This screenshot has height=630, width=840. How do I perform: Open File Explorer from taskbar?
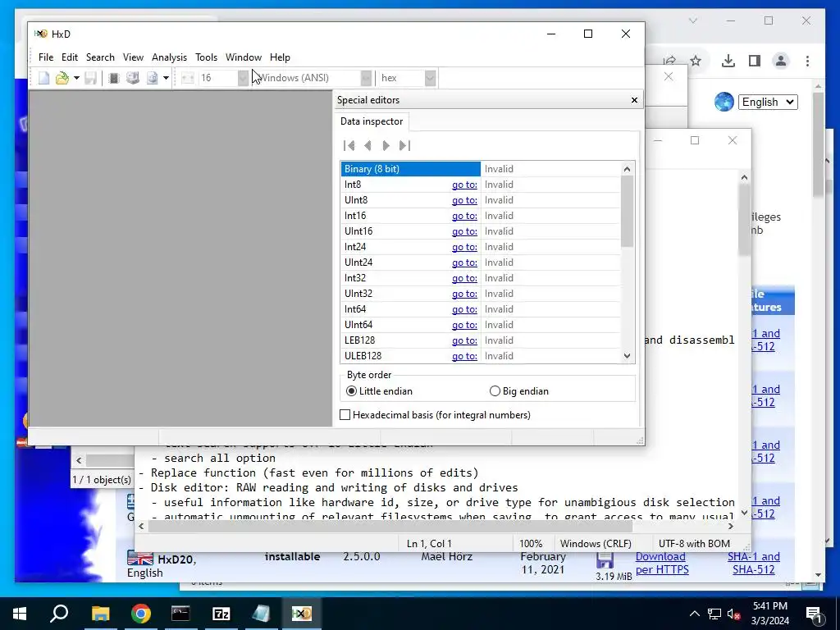coord(100,614)
